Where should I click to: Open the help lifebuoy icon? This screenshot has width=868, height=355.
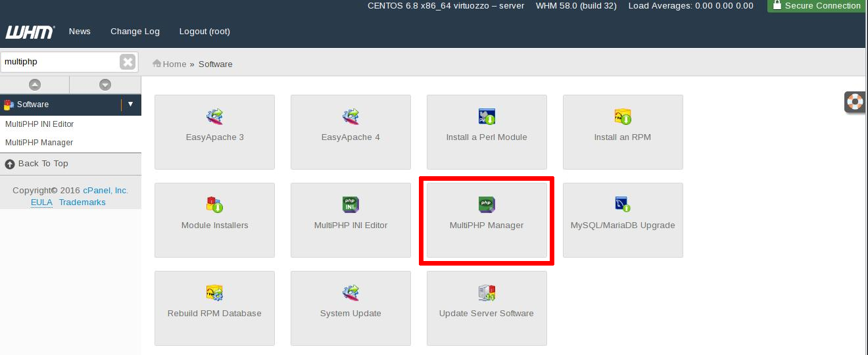[855, 102]
